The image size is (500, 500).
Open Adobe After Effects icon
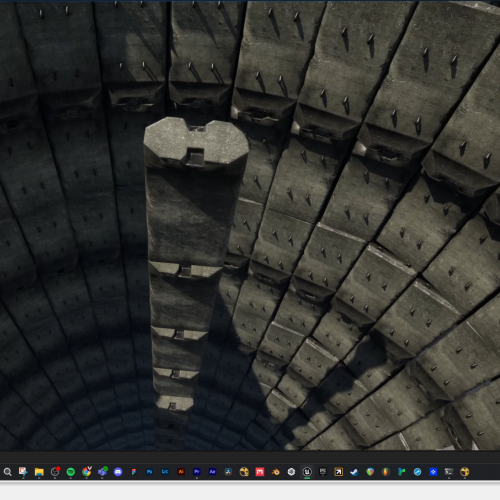click(x=212, y=472)
